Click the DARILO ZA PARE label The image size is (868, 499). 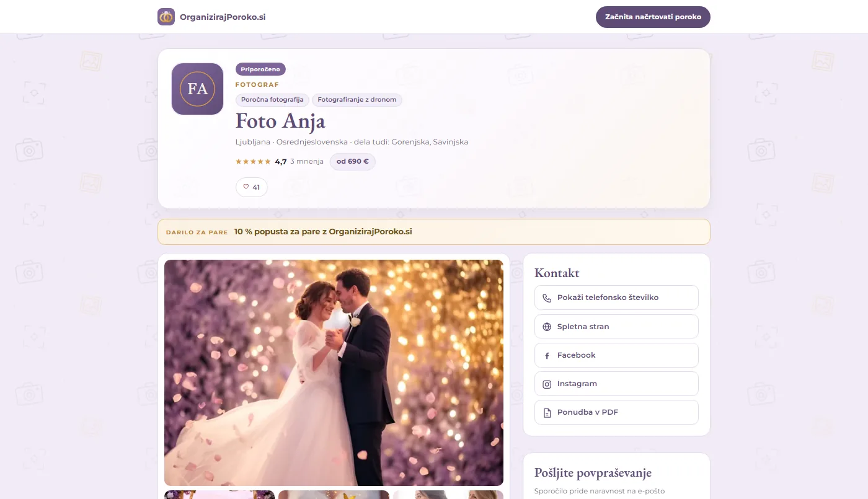(x=197, y=232)
